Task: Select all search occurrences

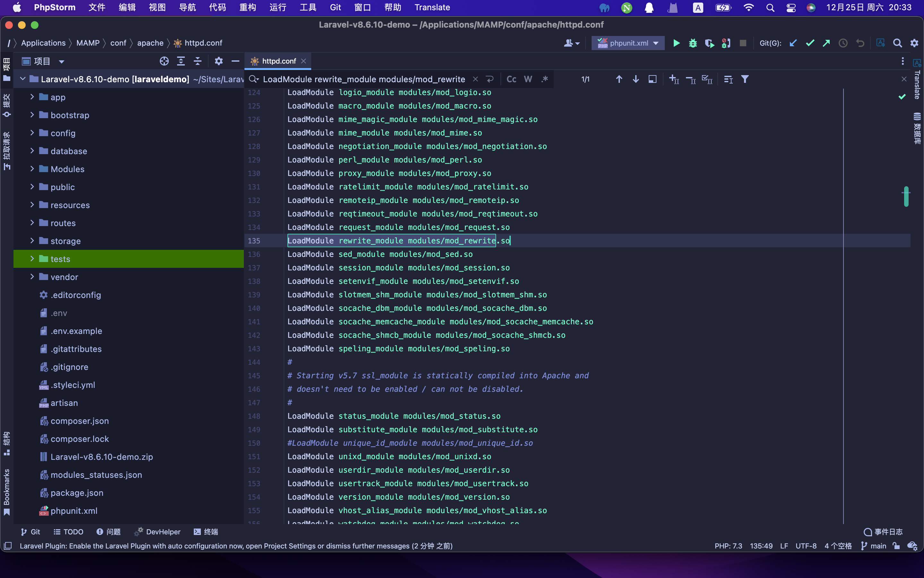Action: 707,79
